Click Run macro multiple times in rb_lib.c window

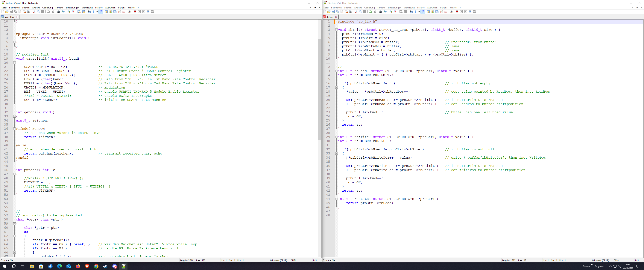470,12
